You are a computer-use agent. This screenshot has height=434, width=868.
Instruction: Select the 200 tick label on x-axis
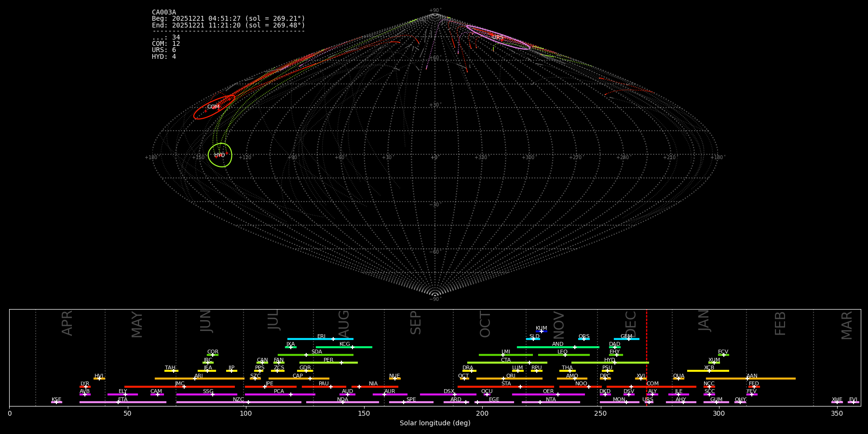point(482,414)
